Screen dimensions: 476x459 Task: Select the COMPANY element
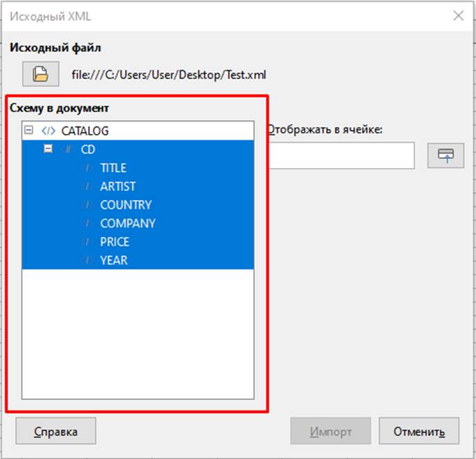pyautogui.click(x=138, y=224)
